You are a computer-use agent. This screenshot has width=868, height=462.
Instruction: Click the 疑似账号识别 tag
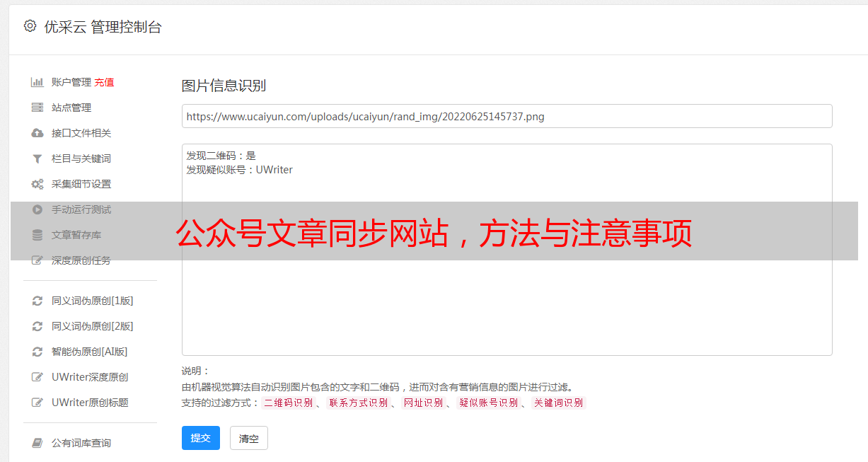[488, 403]
